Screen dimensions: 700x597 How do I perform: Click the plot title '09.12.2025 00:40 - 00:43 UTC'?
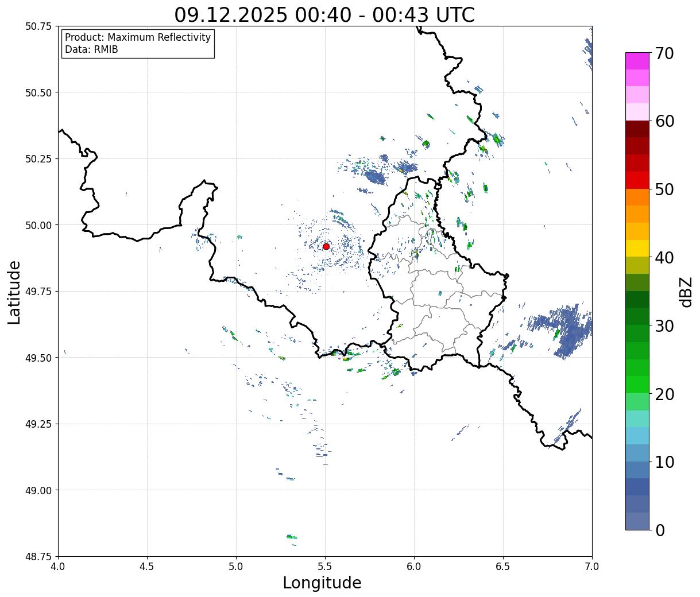324,14
